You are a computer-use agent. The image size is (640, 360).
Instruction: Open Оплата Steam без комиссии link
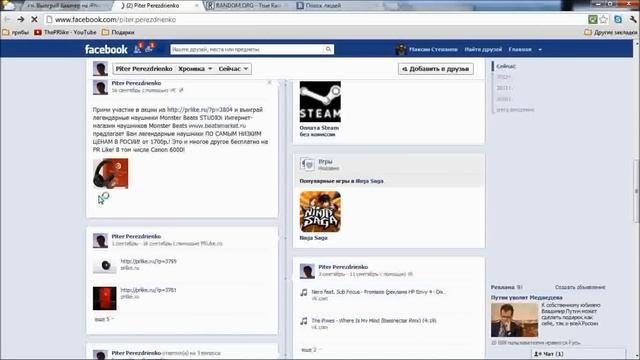(319, 131)
